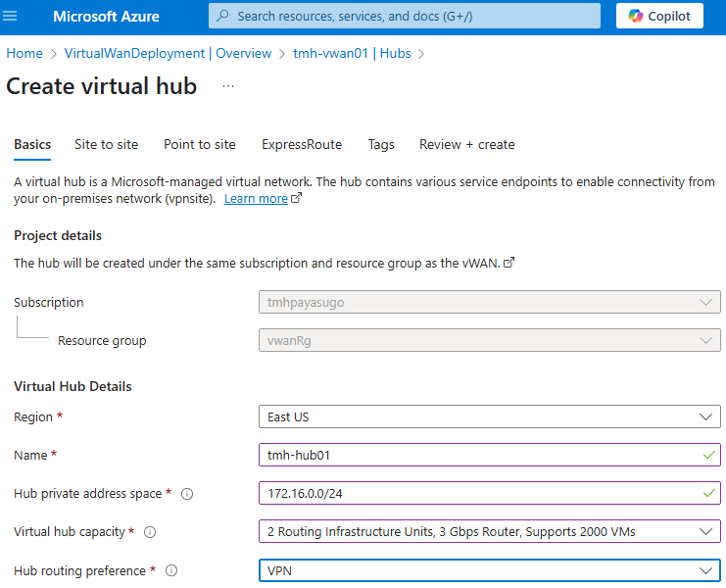Switch to the Point to site tab
Image resolution: width=726 pixels, height=588 pixels.
click(x=200, y=144)
